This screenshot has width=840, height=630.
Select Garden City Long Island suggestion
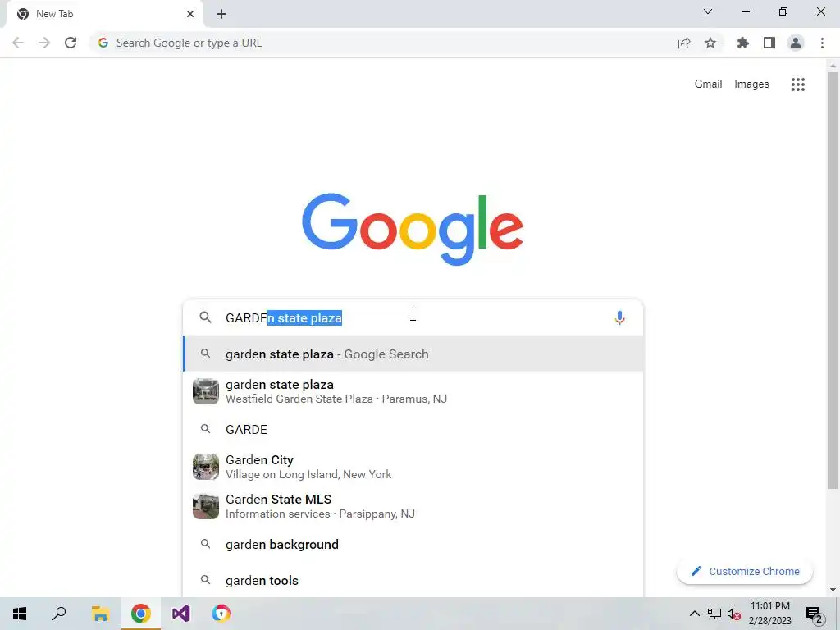click(413, 467)
